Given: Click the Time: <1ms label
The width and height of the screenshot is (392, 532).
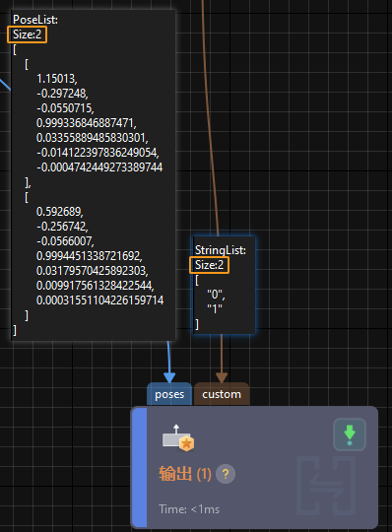Looking at the screenshot, I should click(x=189, y=509).
